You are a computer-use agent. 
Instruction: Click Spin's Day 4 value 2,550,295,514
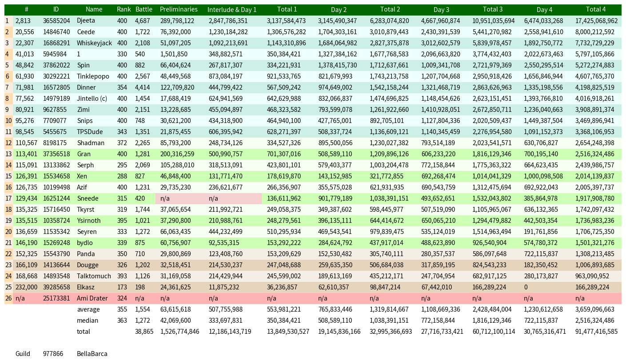click(543, 65)
